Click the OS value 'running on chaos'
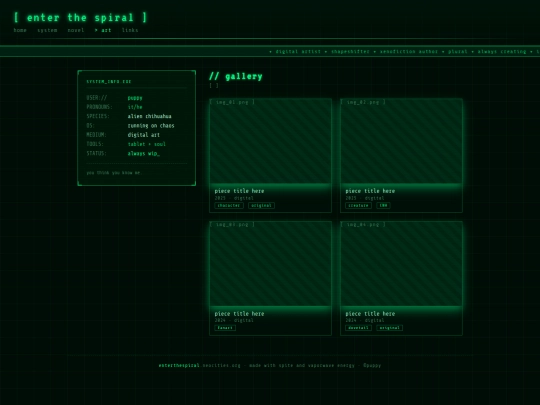 pyautogui.click(x=151, y=126)
